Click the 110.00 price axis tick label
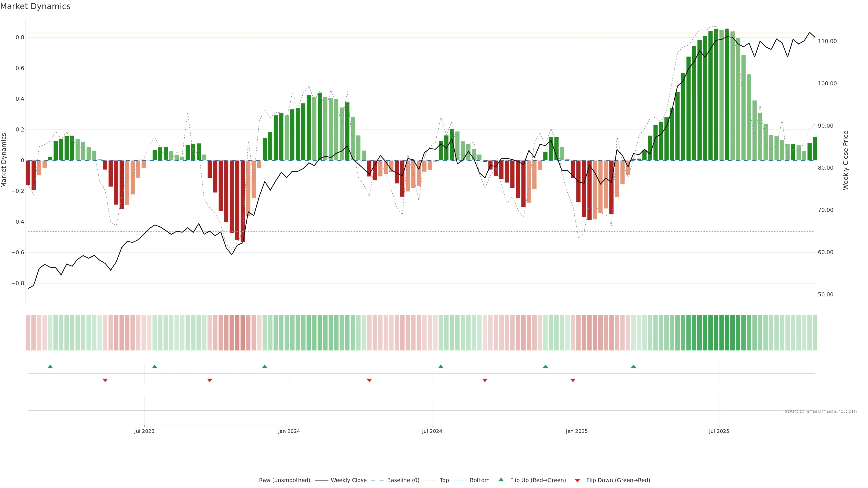868x488 pixels. (827, 41)
